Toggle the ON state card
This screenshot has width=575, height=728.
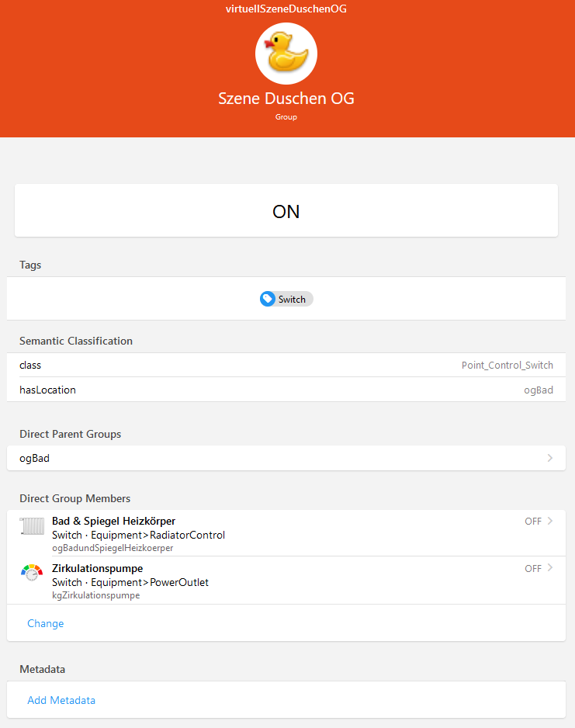point(286,211)
